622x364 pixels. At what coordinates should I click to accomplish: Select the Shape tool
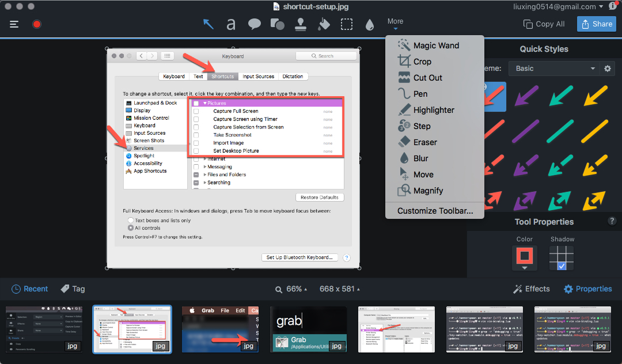pyautogui.click(x=277, y=24)
